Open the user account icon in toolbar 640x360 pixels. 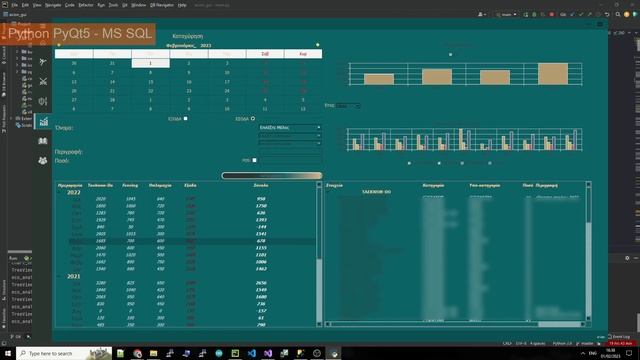482,14
